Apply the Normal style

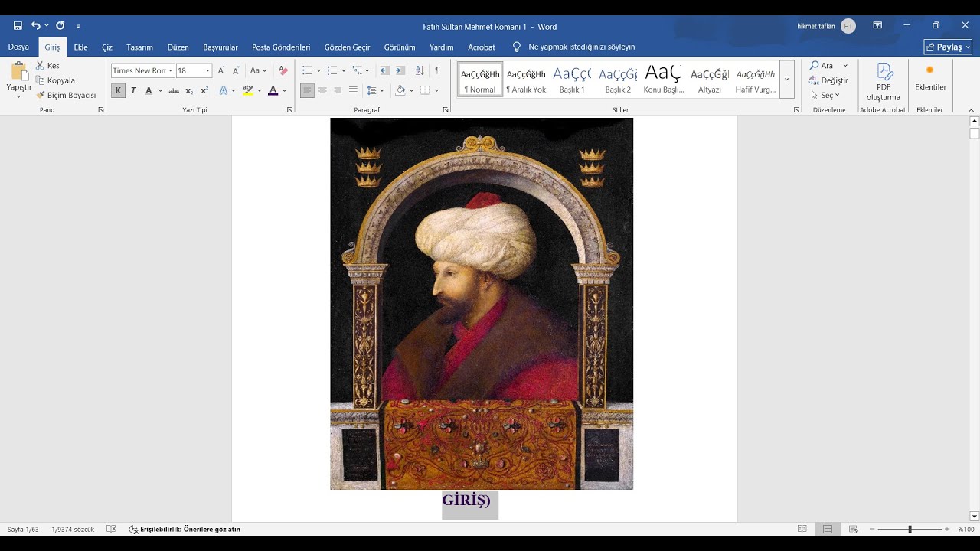(480, 80)
